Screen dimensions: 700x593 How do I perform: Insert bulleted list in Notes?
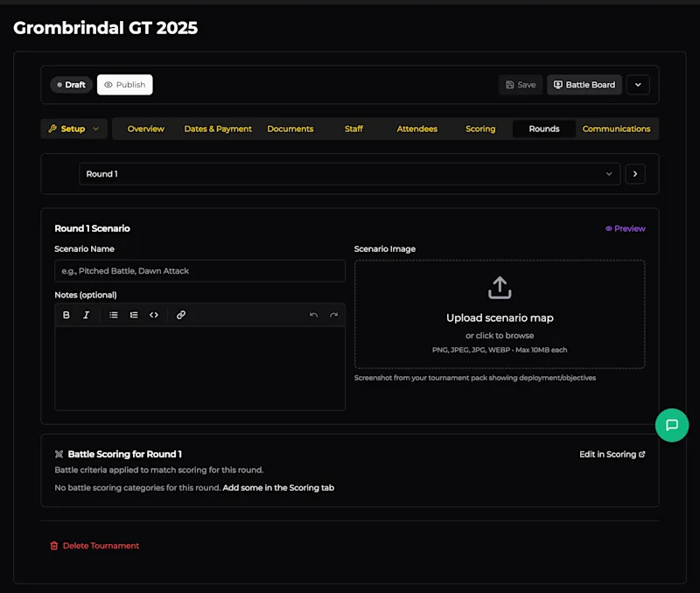click(x=114, y=315)
